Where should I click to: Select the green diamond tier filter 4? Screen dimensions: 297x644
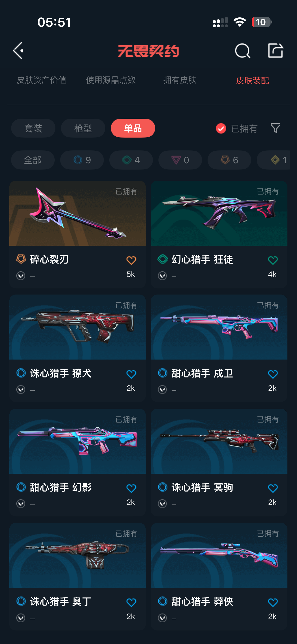click(x=131, y=160)
